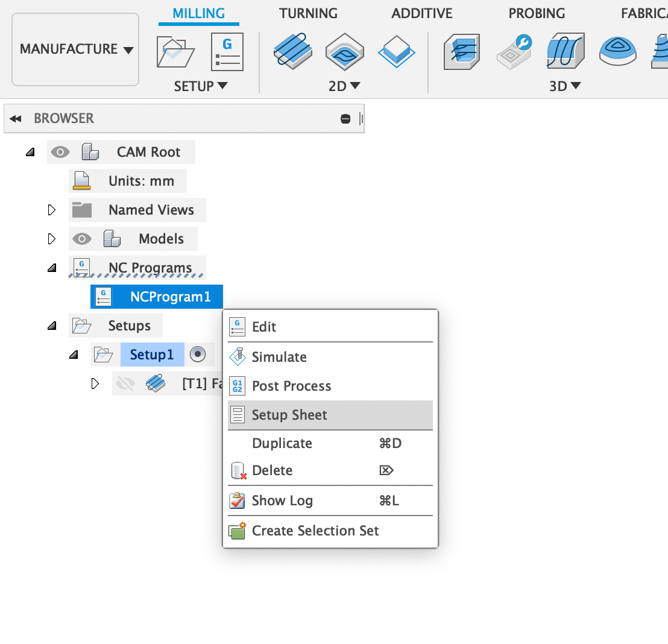668x644 pixels.
Task: Select the 2D Pocket milling tool
Action: (x=344, y=52)
